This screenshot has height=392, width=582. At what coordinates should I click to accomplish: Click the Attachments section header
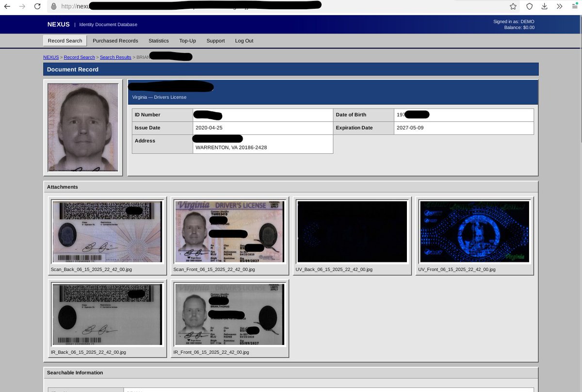(291, 187)
